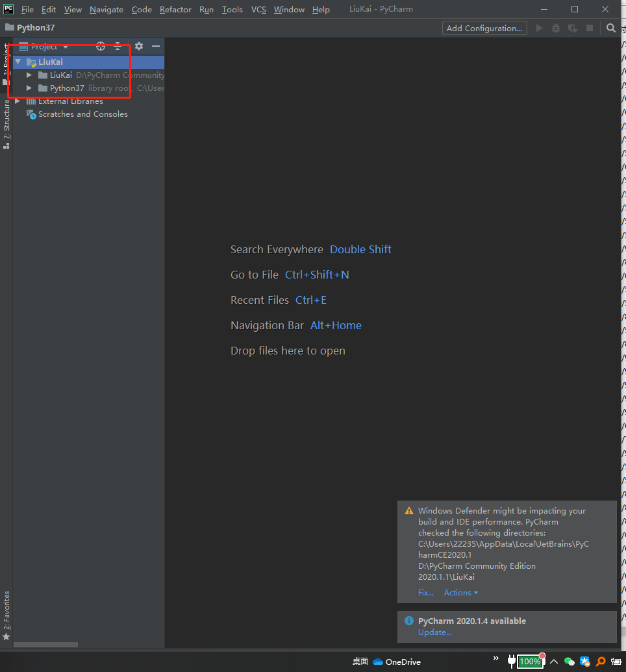Click the Favorites star icon on the left strip

[x=6, y=638]
